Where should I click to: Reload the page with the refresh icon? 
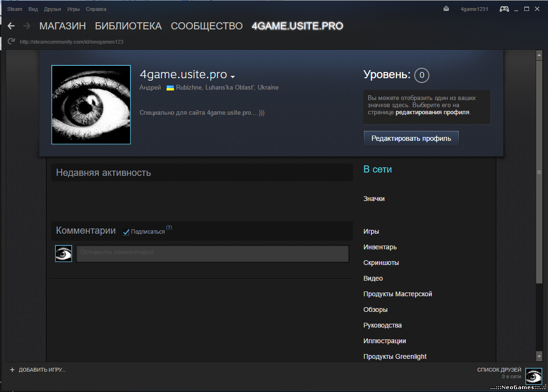11,41
